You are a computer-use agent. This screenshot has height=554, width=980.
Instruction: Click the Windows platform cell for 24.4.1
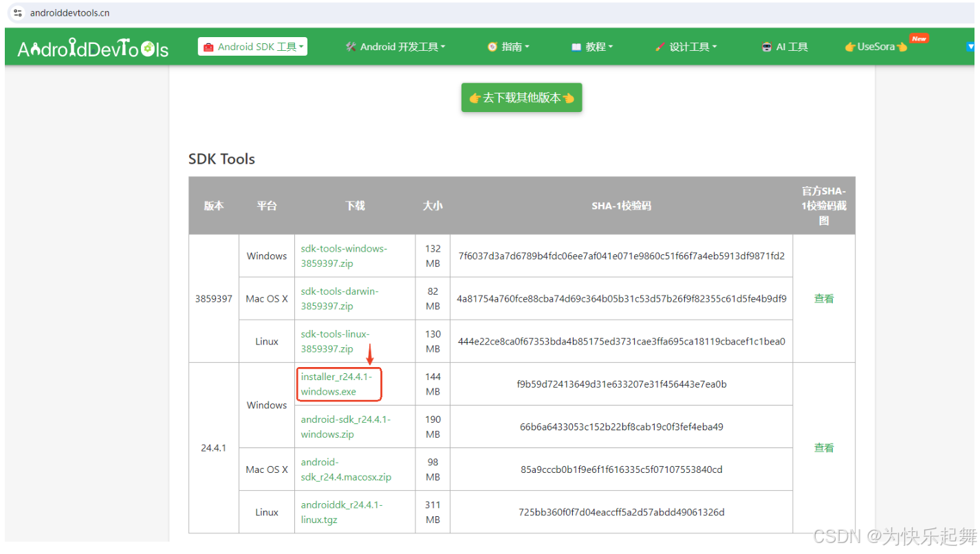tap(267, 405)
